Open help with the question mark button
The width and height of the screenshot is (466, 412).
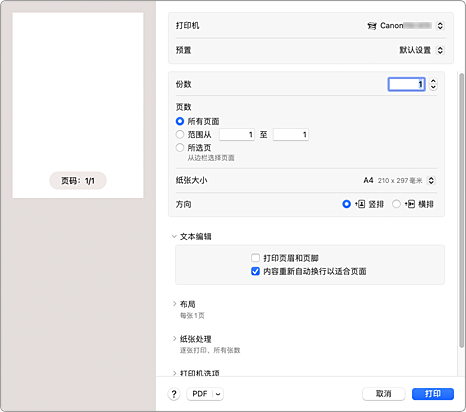point(174,394)
